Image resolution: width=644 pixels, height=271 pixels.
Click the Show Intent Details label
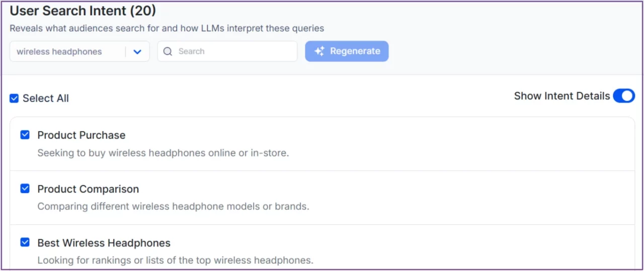(x=561, y=96)
